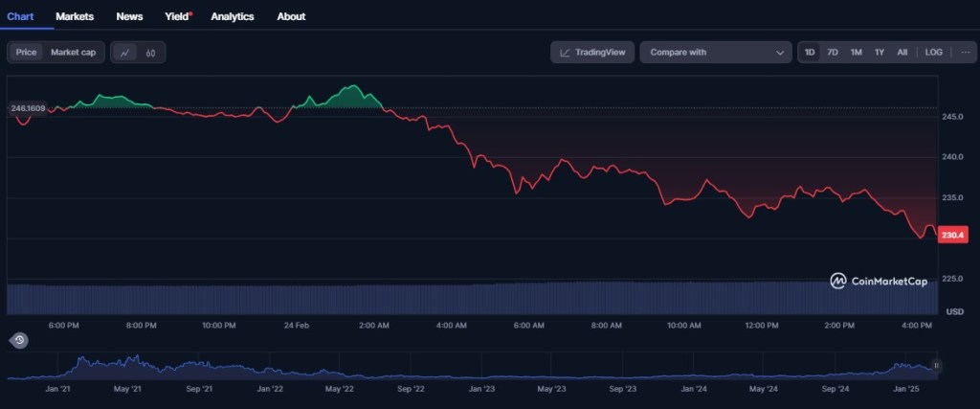Switch to line chart view icon
The image size is (980, 409).
point(125,53)
